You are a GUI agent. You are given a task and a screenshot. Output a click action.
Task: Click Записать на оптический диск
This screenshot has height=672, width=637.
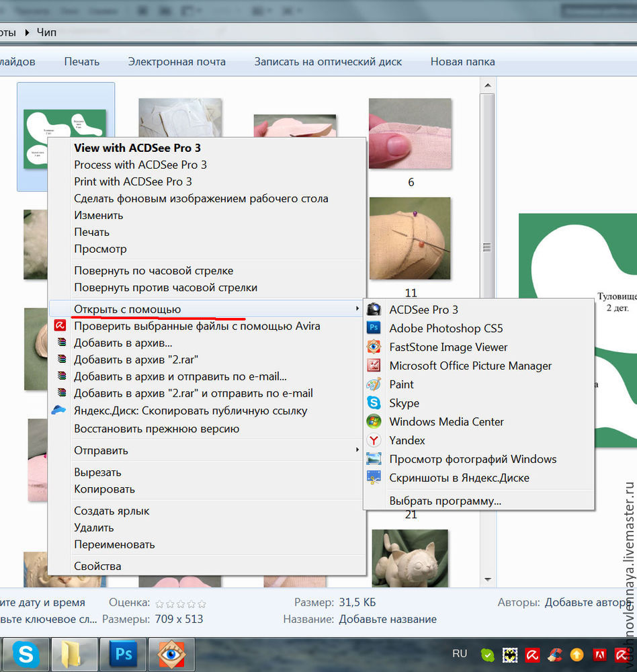[328, 62]
